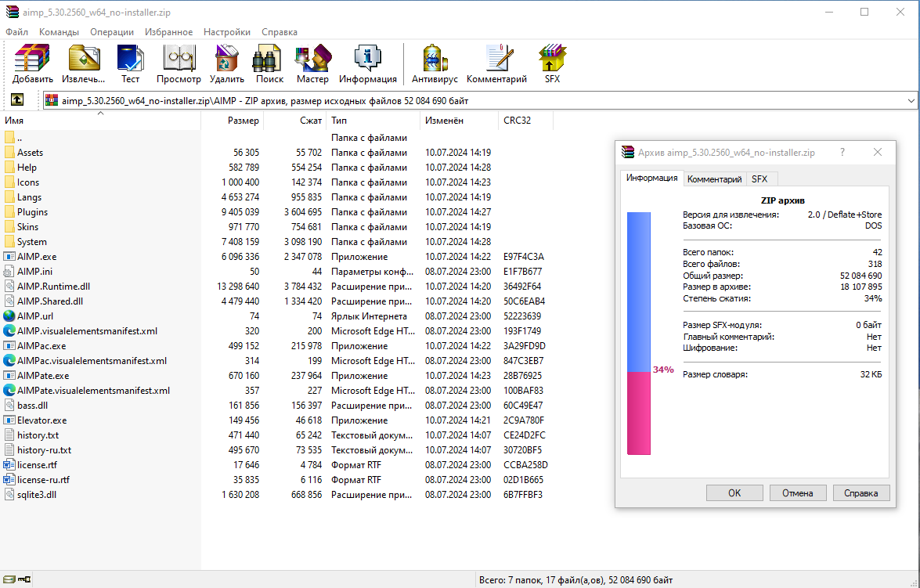Click the Отмена button

(x=797, y=493)
